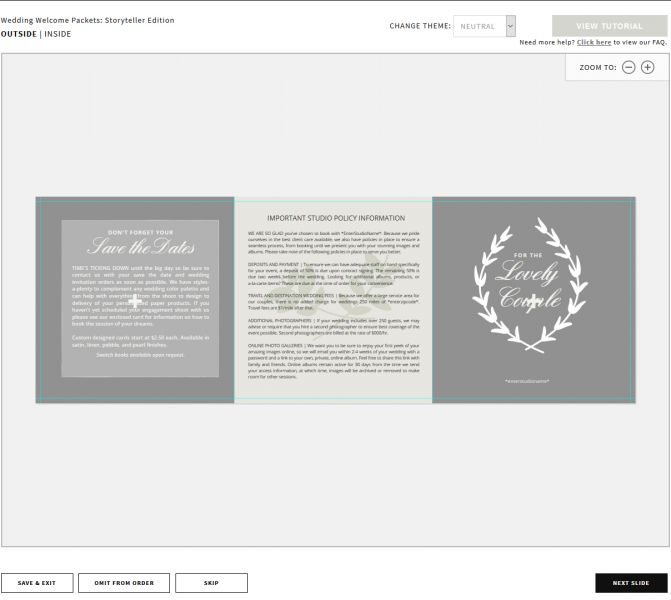Switch to the OUTSIDE view tab
Image resolution: width=671 pixels, height=600 pixels.
pyautogui.click(x=19, y=34)
